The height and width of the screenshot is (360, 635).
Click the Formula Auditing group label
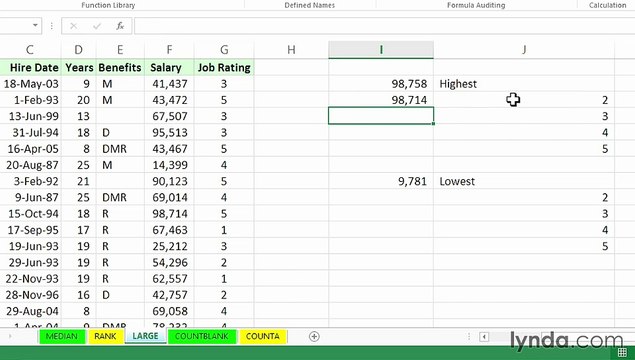[x=476, y=5]
